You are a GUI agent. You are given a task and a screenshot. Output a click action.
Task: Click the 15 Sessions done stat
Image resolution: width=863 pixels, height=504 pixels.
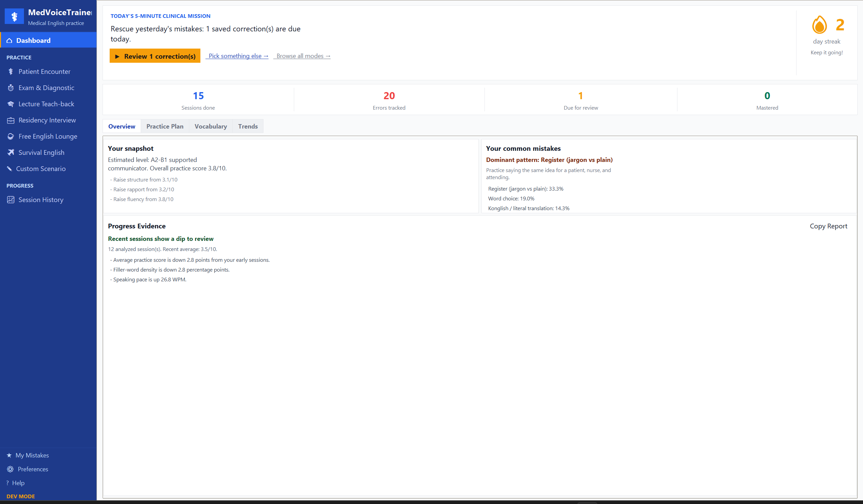[x=198, y=100]
